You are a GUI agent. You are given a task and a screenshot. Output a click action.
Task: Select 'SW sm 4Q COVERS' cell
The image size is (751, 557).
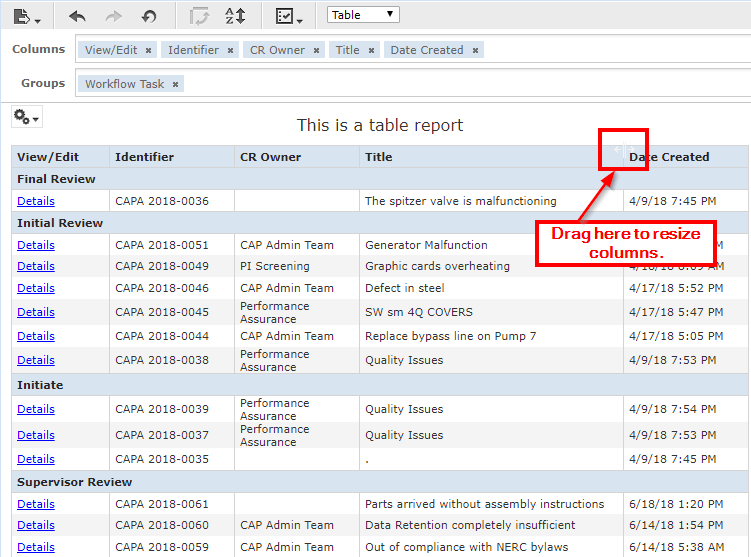click(491, 312)
